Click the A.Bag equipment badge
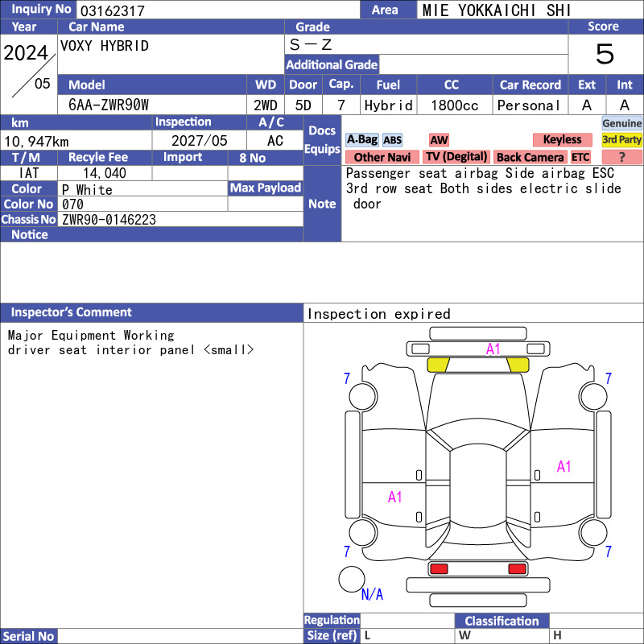This screenshot has width=644, height=644. [361, 140]
